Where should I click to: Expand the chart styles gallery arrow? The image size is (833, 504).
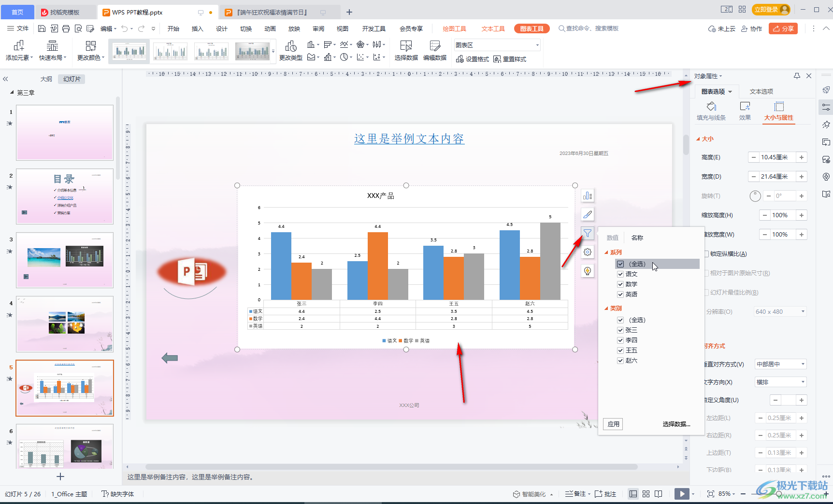[273, 51]
